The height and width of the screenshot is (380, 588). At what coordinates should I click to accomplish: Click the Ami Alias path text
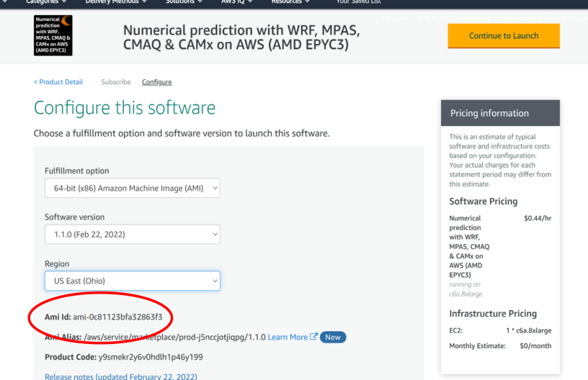(175, 337)
